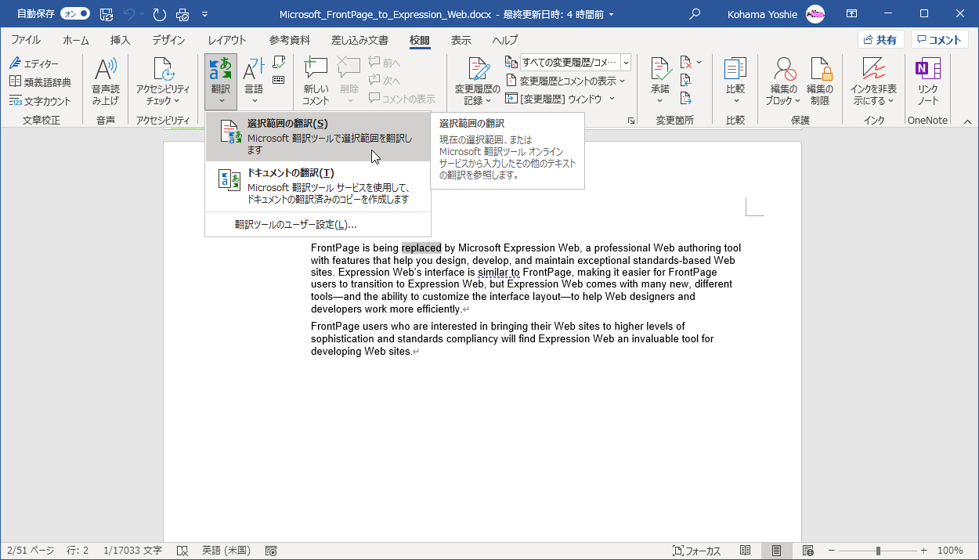The height and width of the screenshot is (560, 979).
Task: Enable フォーカス mode from status bar
Action: click(x=689, y=551)
